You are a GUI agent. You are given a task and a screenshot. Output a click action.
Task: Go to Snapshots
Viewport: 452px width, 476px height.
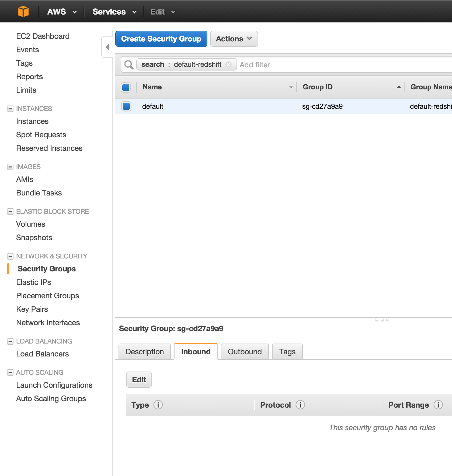(34, 237)
